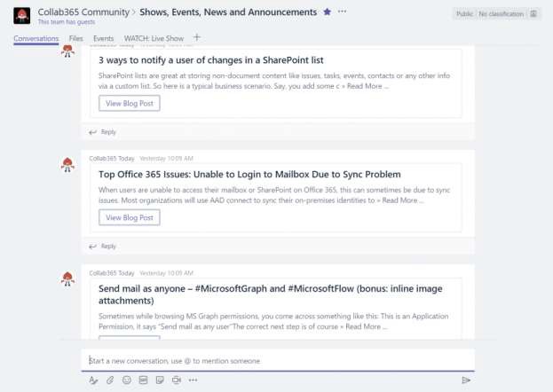Screen dimensions: 553x392
Task: Click the team info icon beside No classification
Action: click(x=533, y=14)
